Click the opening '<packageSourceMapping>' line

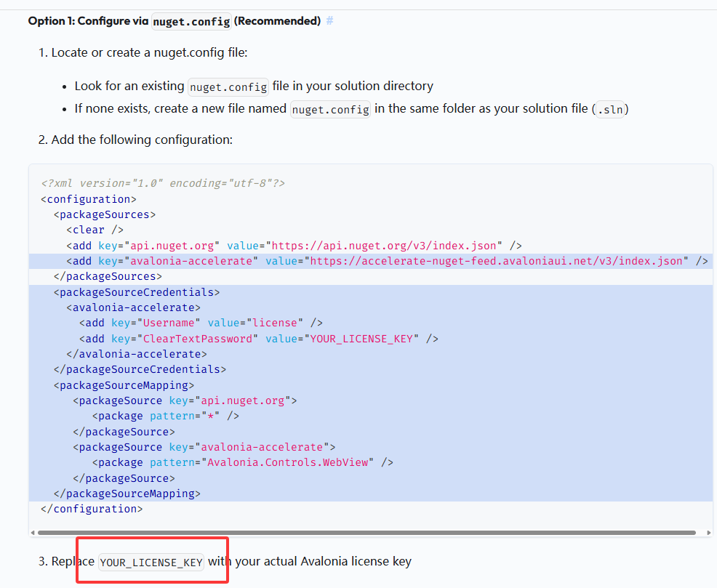point(124,385)
